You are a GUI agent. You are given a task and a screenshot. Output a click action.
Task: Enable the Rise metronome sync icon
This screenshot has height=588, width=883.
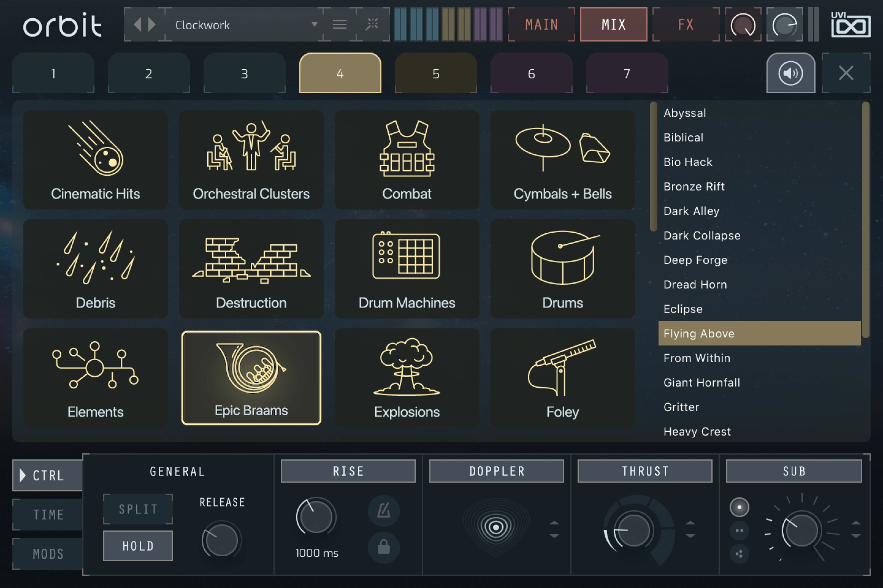click(383, 510)
